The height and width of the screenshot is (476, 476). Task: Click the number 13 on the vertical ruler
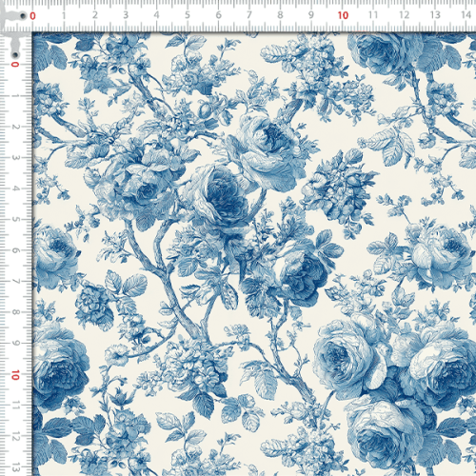pyautogui.click(x=15, y=467)
